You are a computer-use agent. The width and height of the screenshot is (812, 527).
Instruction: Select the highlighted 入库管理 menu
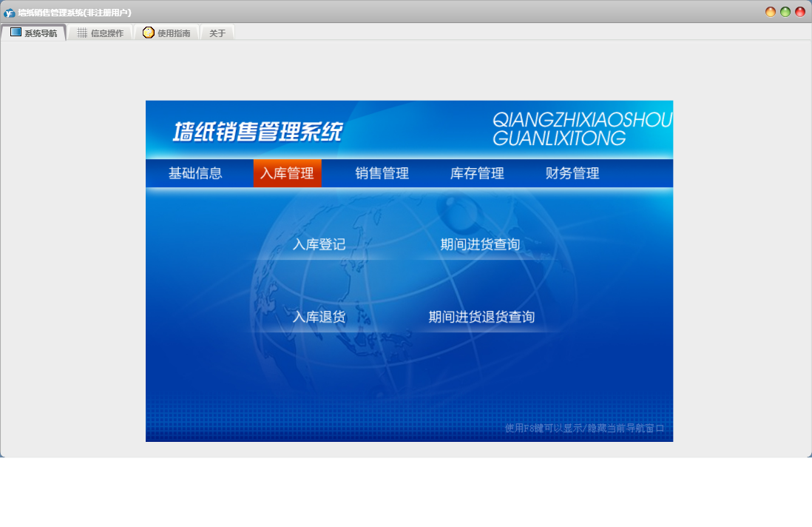[288, 173]
